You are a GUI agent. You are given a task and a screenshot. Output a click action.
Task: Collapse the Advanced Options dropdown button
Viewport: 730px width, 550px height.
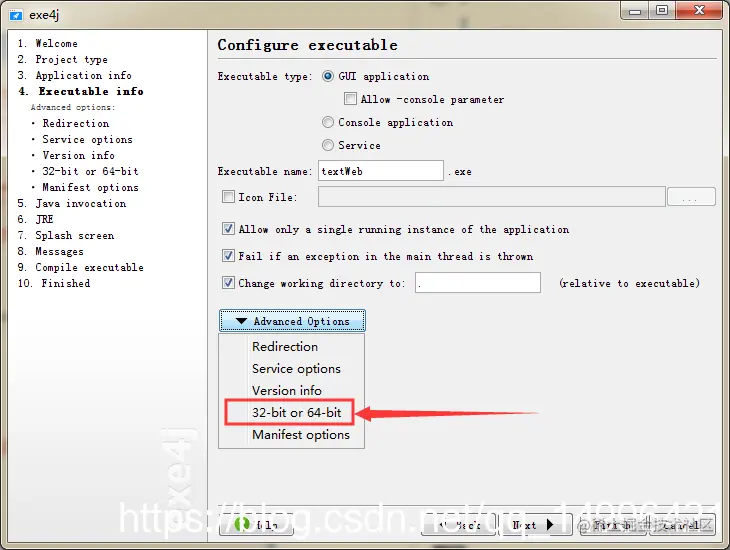point(292,321)
